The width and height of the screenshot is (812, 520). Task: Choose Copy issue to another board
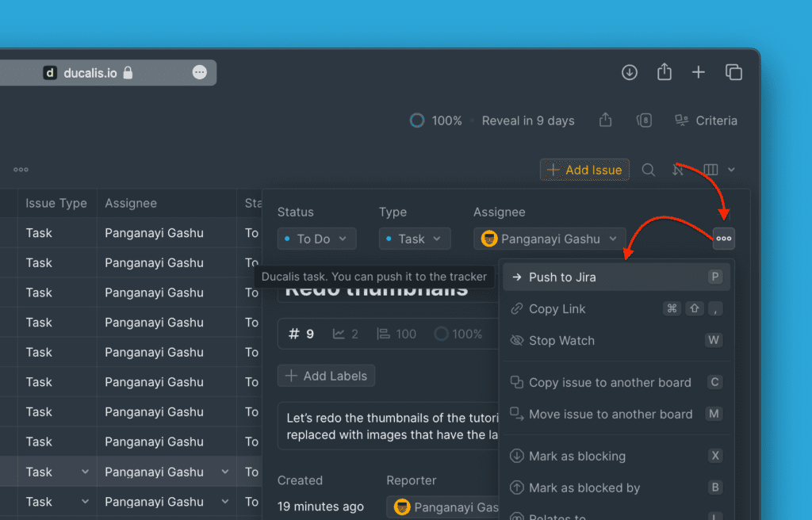[x=609, y=383]
